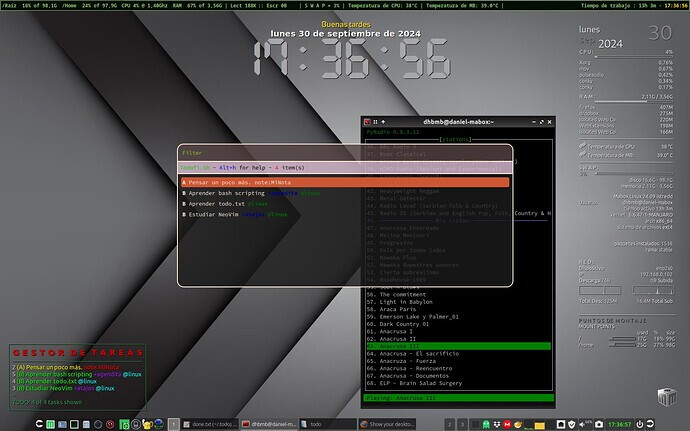Click the red tray icon in system tray

coord(506,424)
